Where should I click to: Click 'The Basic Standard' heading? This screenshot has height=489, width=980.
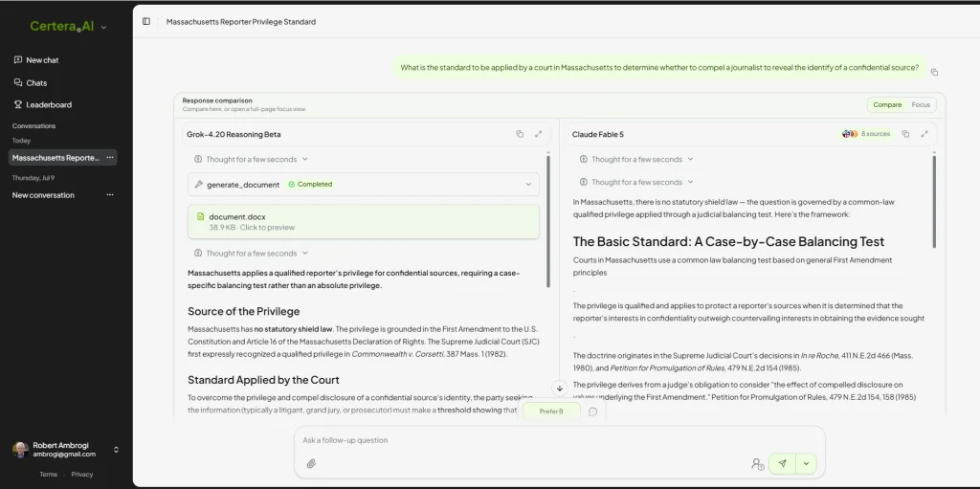[728, 241]
